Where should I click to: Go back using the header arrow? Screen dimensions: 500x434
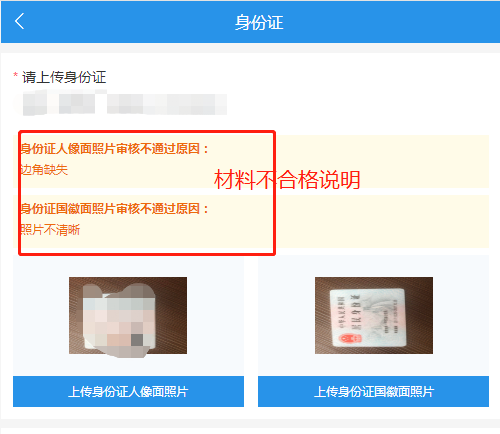pos(19,22)
